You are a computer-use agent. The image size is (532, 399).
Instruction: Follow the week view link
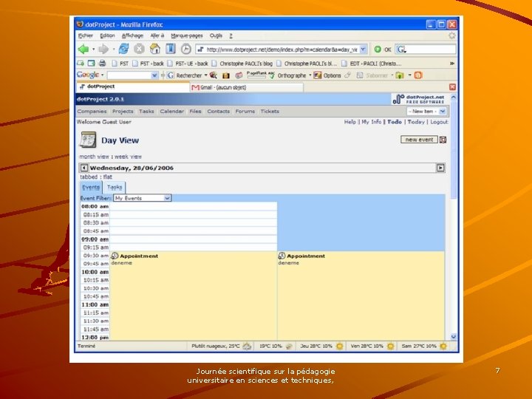point(128,157)
